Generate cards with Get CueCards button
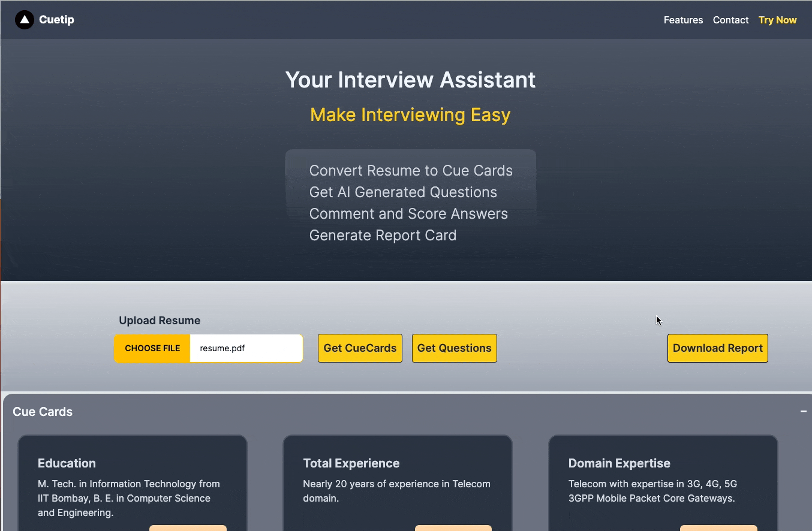812x531 pixels. [360, 348]
